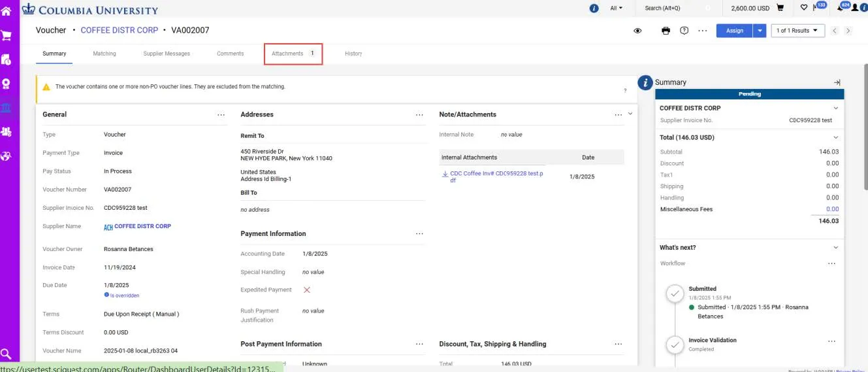Click the printer icon
The image size is (868, 372).
(x=666, y=31)
